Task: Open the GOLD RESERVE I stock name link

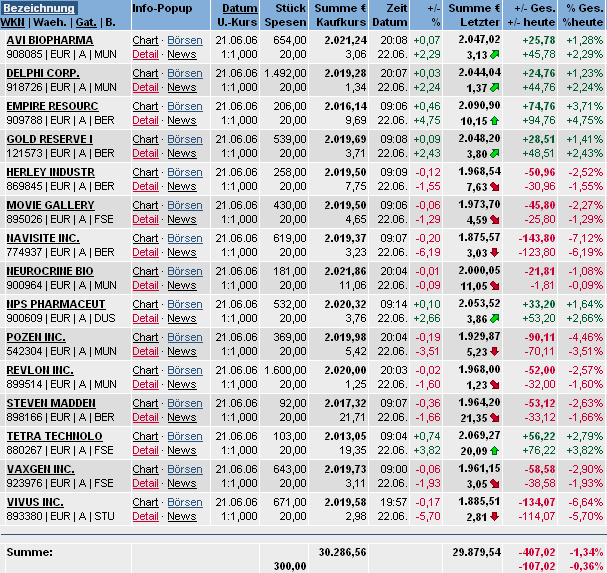Action: [x=50, y=139]
